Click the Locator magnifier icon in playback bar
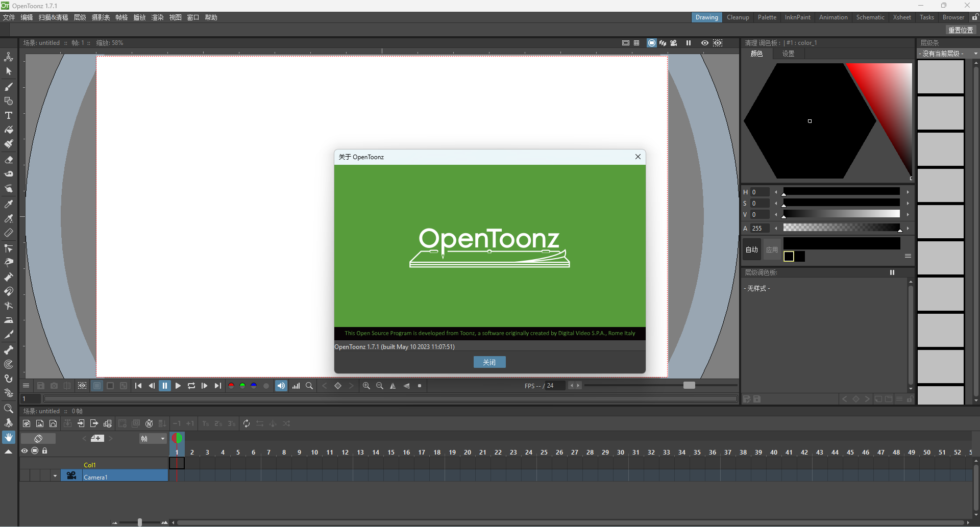Screen dimensions: 980x527 pos(309,386)
